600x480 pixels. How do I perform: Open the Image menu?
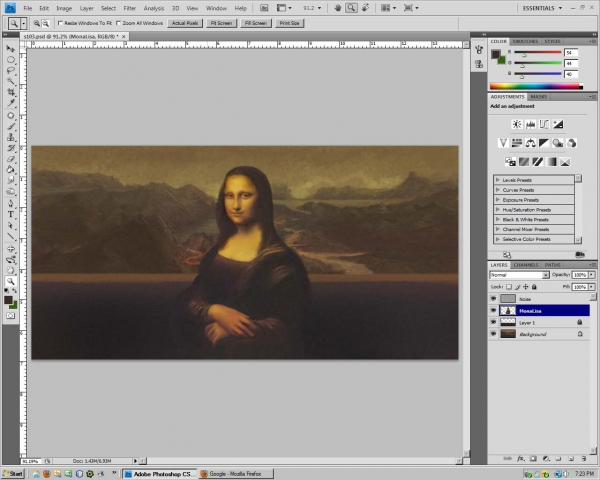coord(64,8)
